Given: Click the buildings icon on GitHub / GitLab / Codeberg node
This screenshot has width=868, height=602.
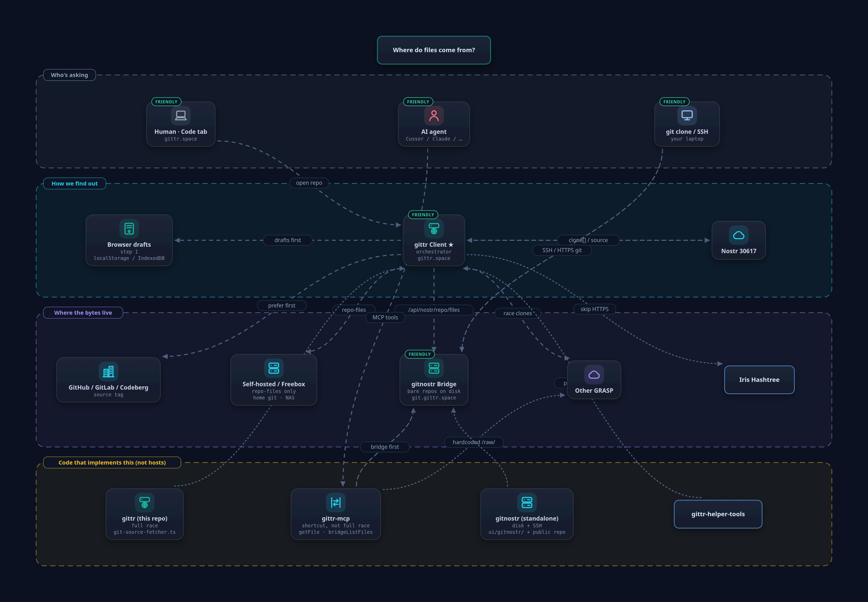Looking at the screenshot, I should pos(108,372).
